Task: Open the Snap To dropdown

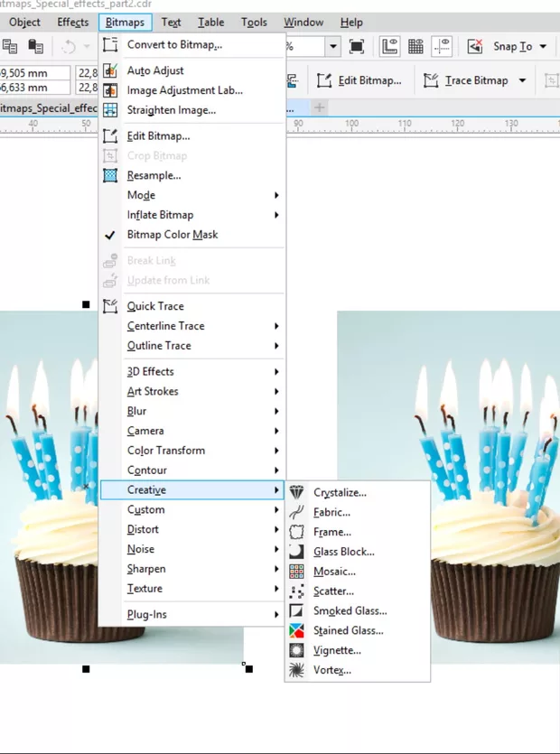Action: [x=543, y=47]
